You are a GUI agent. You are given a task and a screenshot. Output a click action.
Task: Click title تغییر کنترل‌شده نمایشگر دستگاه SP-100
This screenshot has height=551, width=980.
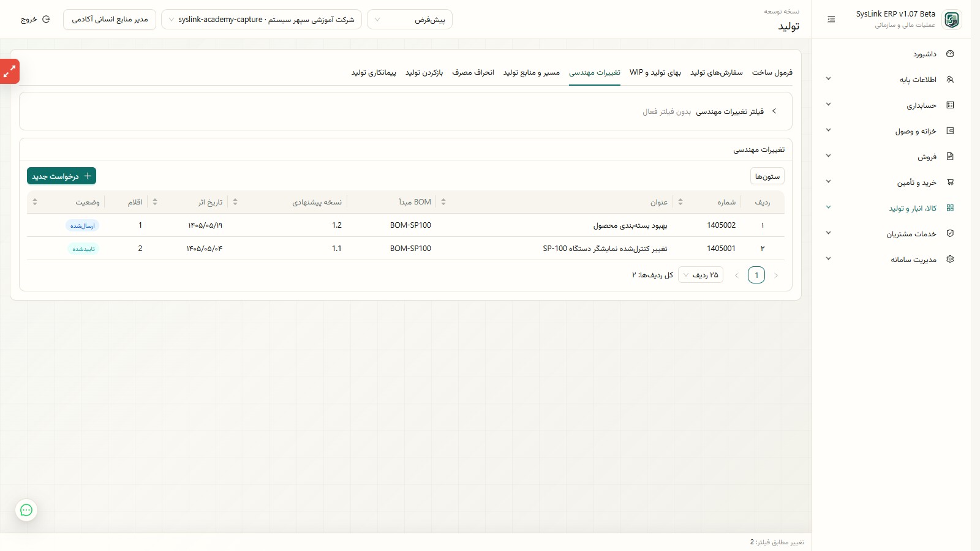click(x=605, y=249)
